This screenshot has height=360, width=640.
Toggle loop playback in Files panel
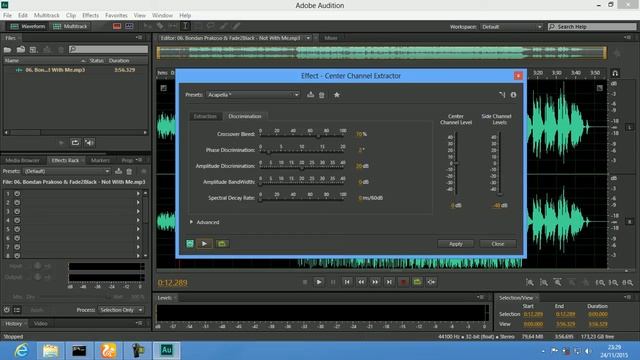pyautogui.click(x=76, y=142)
